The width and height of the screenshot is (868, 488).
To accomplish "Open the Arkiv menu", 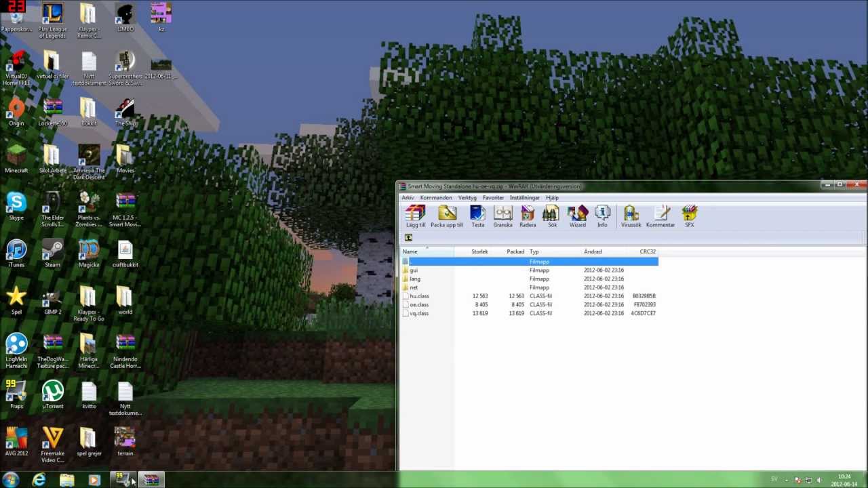I will pyautogui.click(x=408, y=198).
